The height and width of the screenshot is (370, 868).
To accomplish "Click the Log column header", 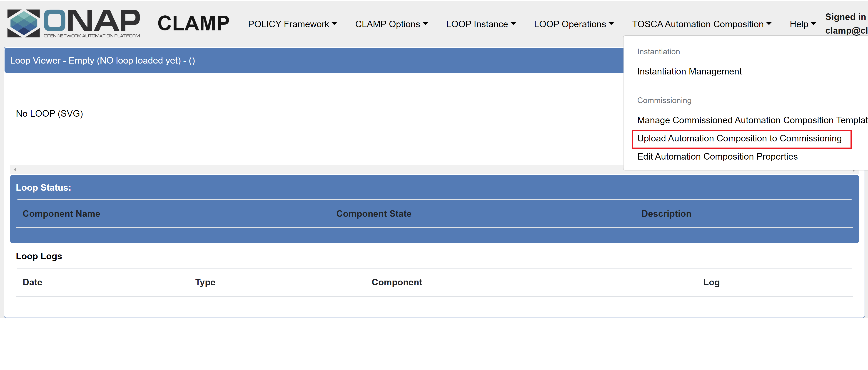I will coord(711,282).
